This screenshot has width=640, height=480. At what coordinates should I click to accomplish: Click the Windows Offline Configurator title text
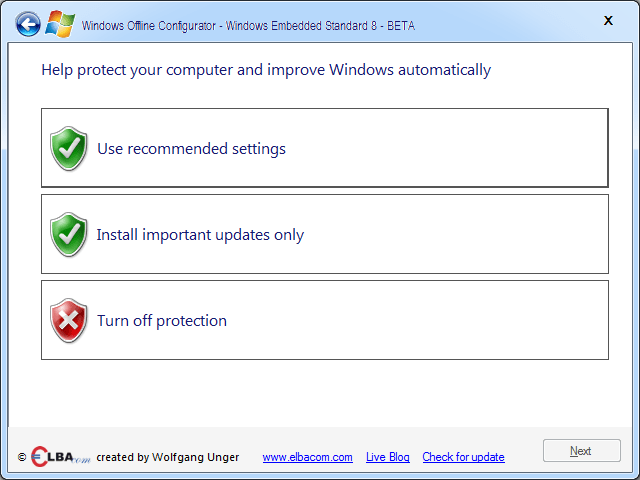point(248,26)
